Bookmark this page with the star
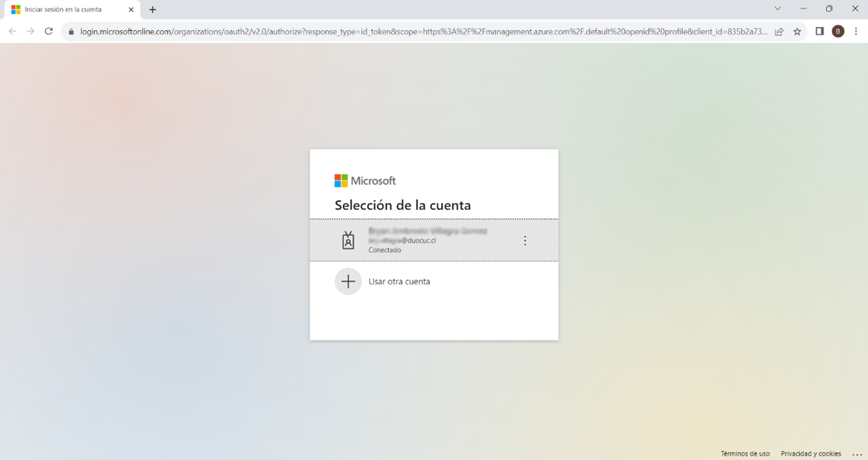Image resolution: width=868 pixels, height=460 pixels. click(x=797, y=31)
